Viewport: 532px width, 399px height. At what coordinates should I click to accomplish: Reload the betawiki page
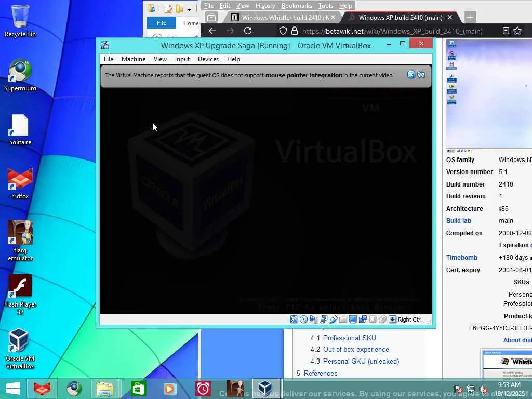pyautogui.click(x=248, y=31)
